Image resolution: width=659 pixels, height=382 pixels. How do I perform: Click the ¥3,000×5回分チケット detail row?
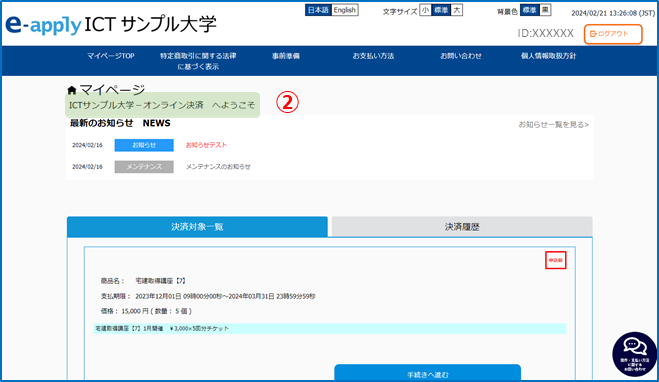click(x=330, y=329)
